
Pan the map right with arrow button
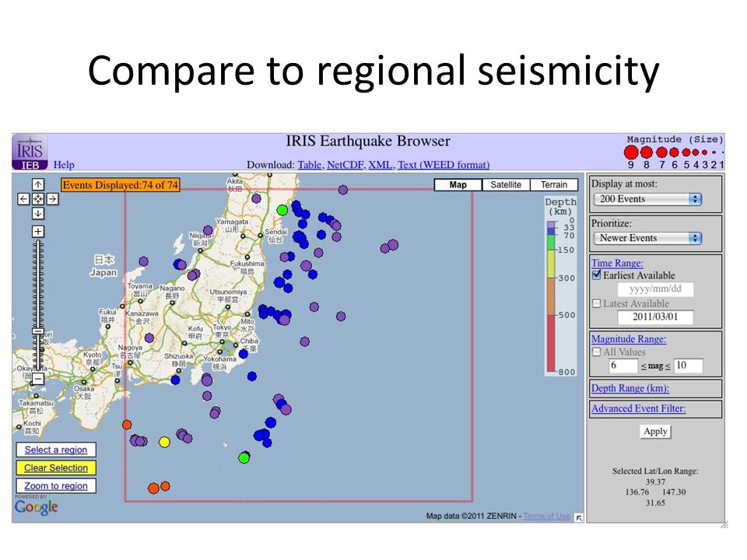pos(53,199)
